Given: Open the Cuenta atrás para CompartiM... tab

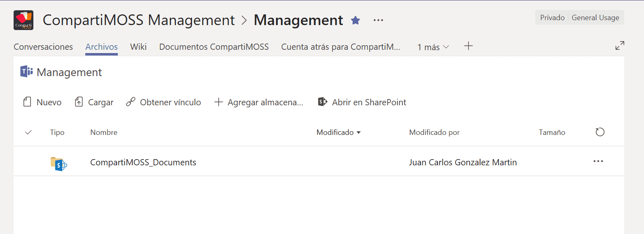Looking at the screenshot, I should point(341,47).
